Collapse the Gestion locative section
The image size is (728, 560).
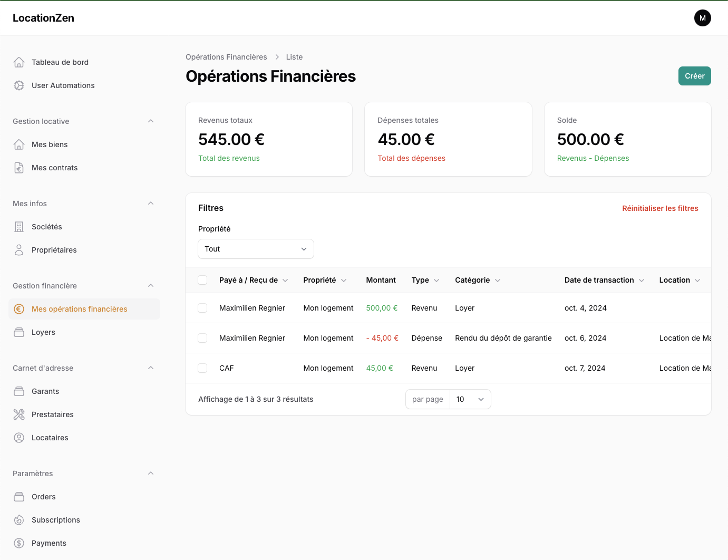[151, 121]
